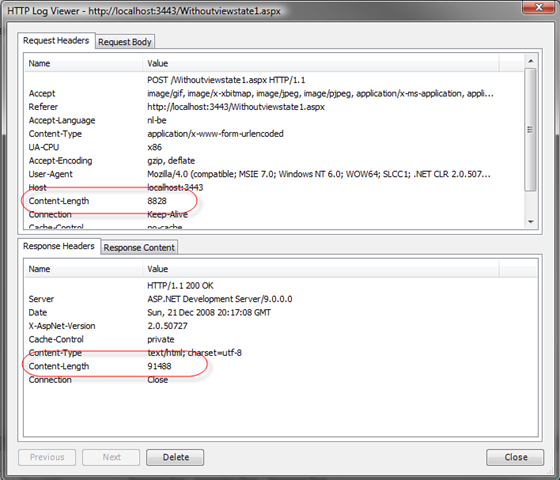Click the request headers scrollbar thumb
Image resolution: width=560 pixels, height=480 pixels.
[531, 130]
